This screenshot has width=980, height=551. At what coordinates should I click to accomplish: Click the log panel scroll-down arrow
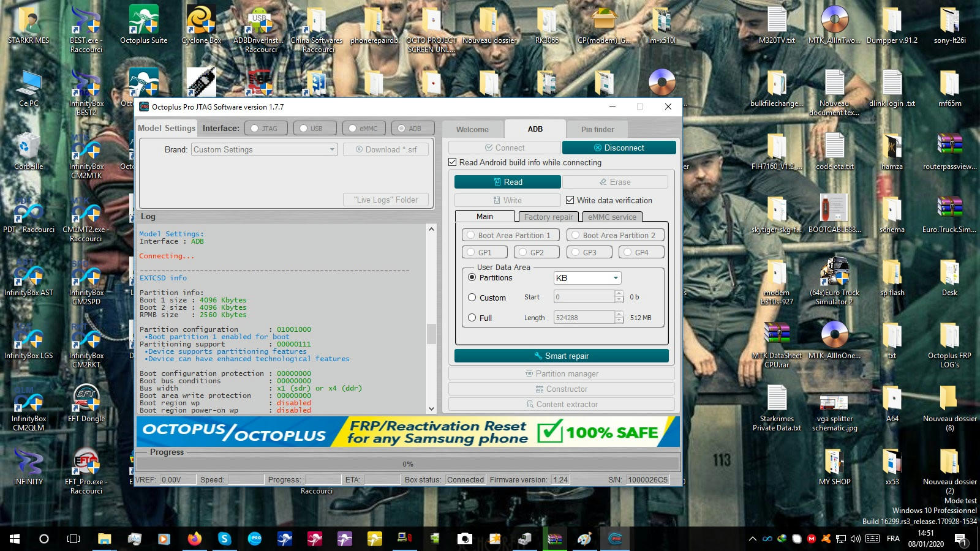click(431, 408)
